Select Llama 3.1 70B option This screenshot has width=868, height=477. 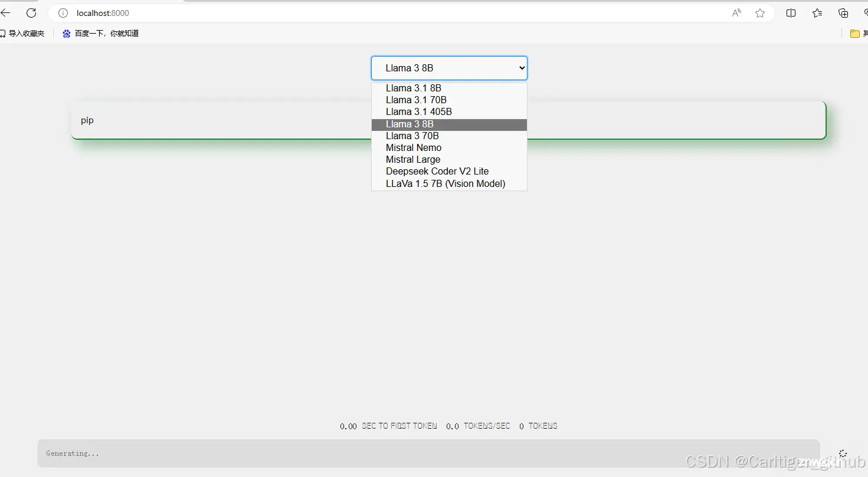click(x=449, y=100)
